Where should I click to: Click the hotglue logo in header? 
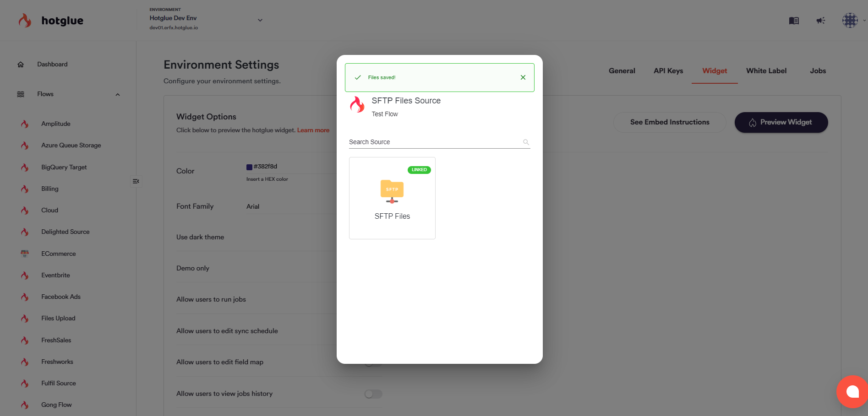pyautogui.click(x=51, y=21)
